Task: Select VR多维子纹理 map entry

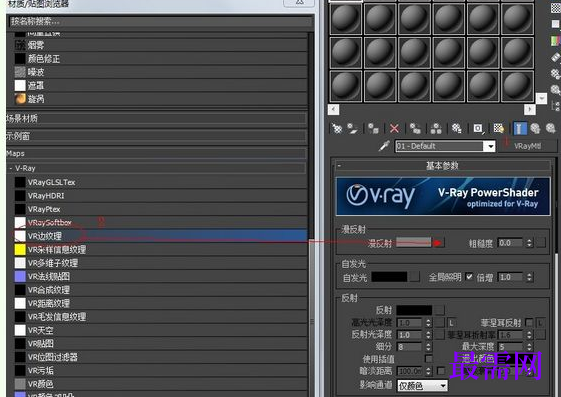Action: (x=160, y=263)
